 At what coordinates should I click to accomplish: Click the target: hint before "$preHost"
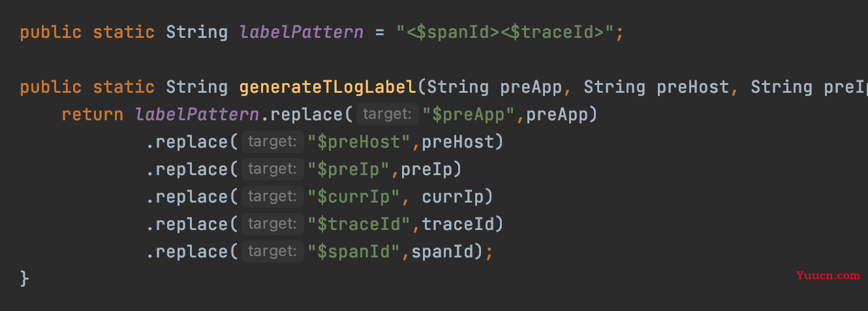pyautogui.click(x=273, y=142)
